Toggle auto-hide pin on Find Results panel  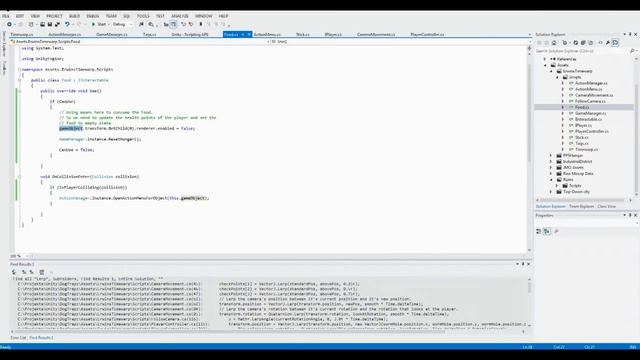click(523, 264)
